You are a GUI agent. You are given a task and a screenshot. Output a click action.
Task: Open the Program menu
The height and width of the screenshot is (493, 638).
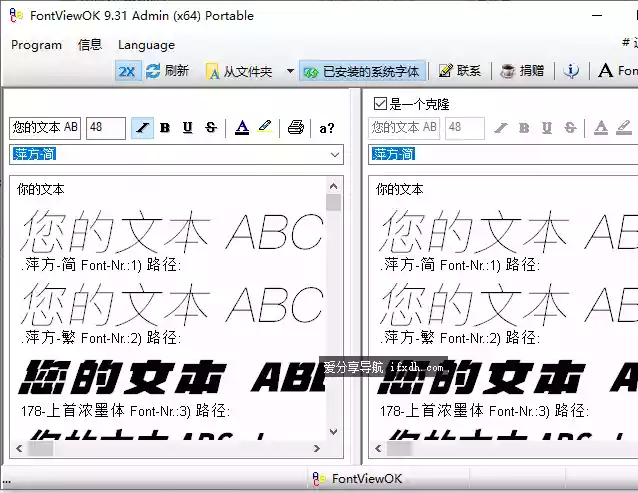tap(37, 45)
